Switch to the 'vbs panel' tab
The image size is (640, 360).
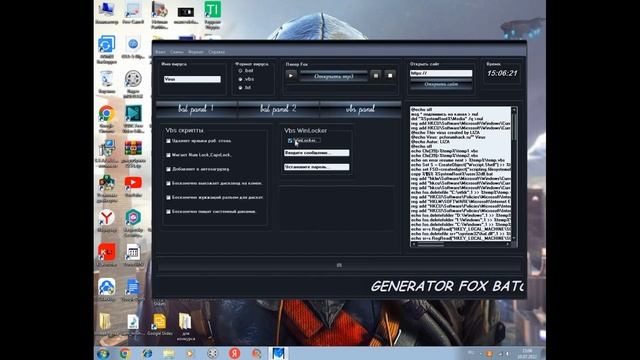coord(360,109)
